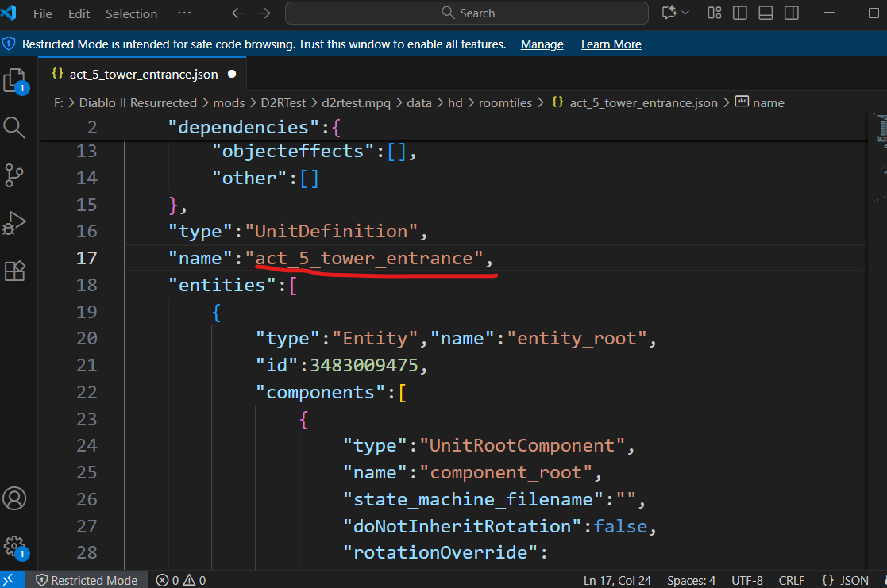
Task: Click the shield icon in restricted banner
Action: click(9, 44)
